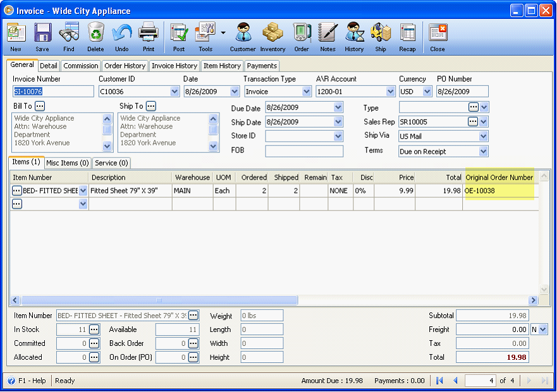The width and height of the screenshot is (557, 392).
Task: Click the Ship forklift icon
Action: tap(381, 37)
